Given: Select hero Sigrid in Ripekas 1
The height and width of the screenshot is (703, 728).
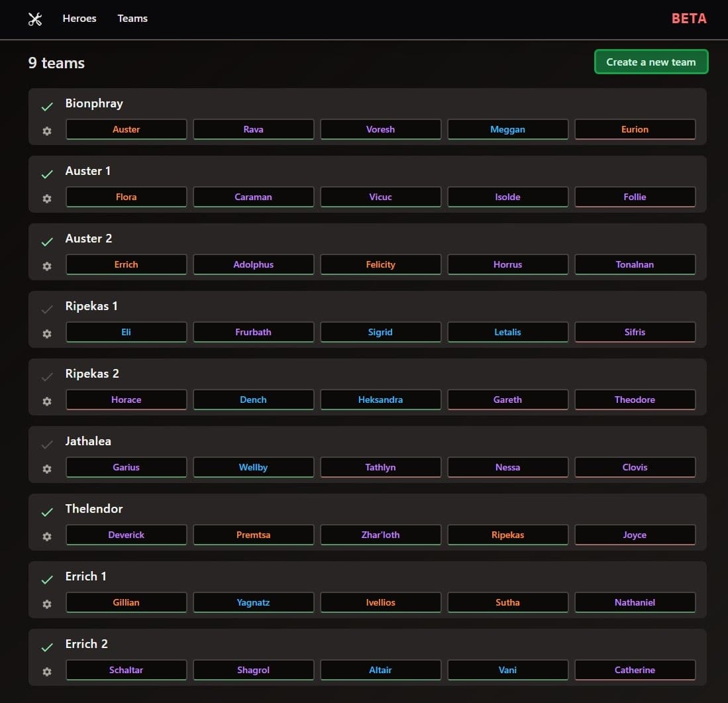Looking at the screenshot, I should [380, 332].
